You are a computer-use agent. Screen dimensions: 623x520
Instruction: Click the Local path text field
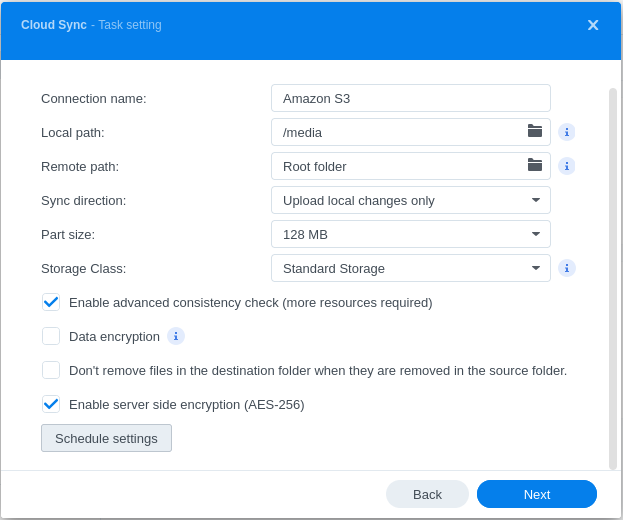398,132
